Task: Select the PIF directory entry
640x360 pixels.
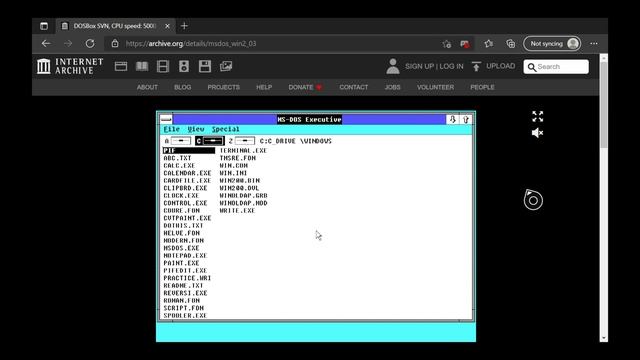Action: tap(189, 151)
